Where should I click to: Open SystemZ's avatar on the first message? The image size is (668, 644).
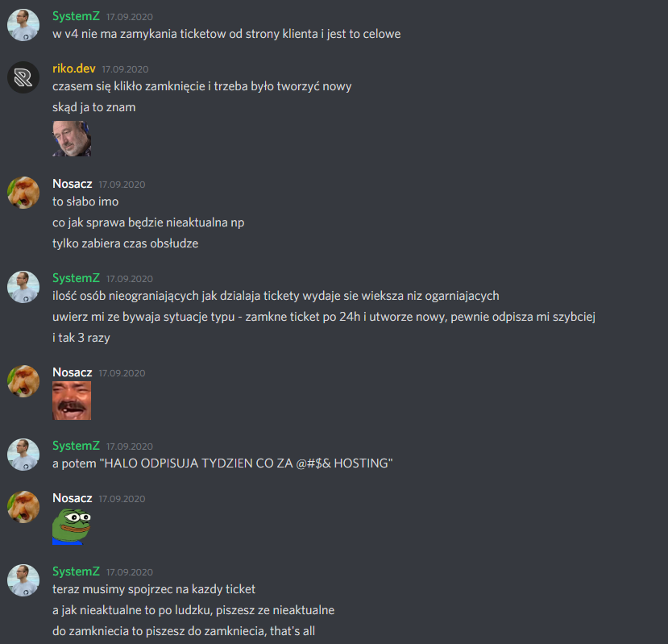click(23, 25)
